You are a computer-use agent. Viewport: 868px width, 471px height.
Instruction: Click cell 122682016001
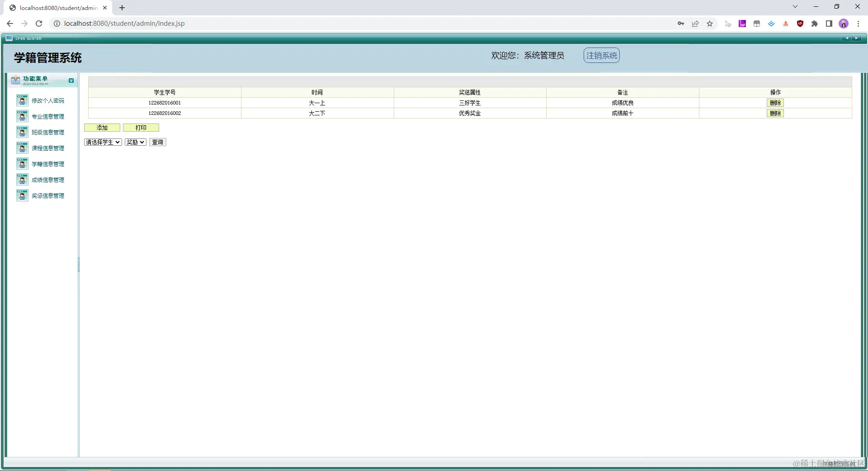pyautogui.click(x=165, y=103)
